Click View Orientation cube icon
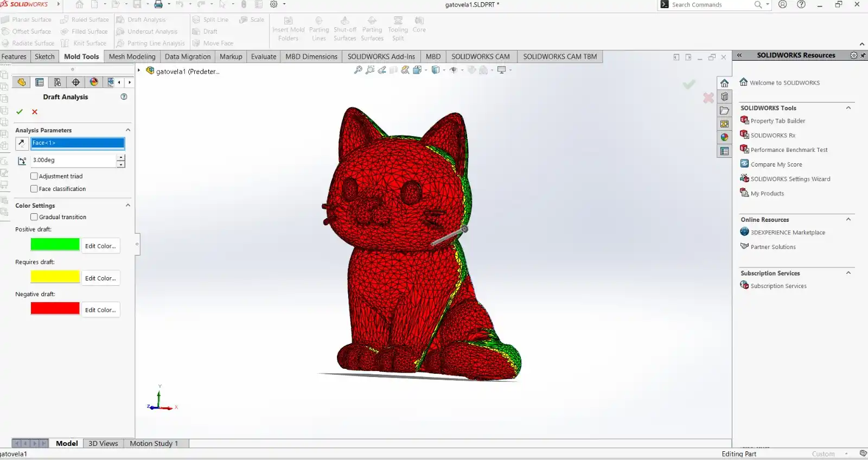Image resolution: width=868 pixels, height=460 pixels. tap(417, 70)
